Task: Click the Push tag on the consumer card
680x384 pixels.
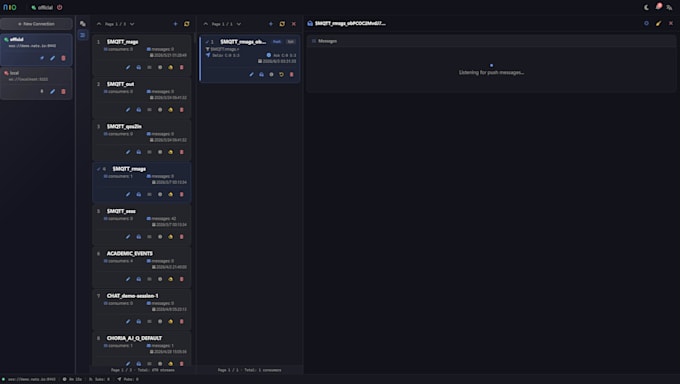Action: pyautogui.click(x=277, y=42)
